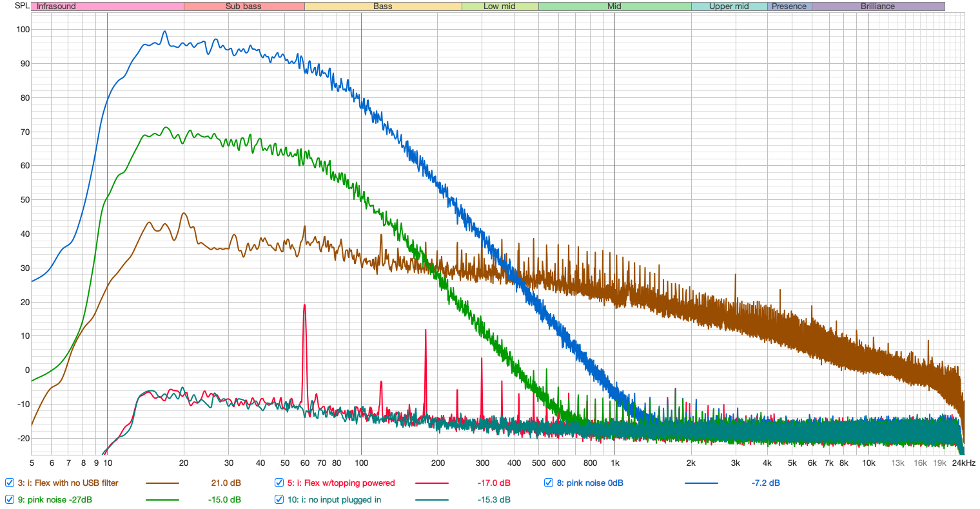This screenshot has width=980, height=509.
Task: Click the green line swatch for pink noise -27dB
Action: click(162, 500)
